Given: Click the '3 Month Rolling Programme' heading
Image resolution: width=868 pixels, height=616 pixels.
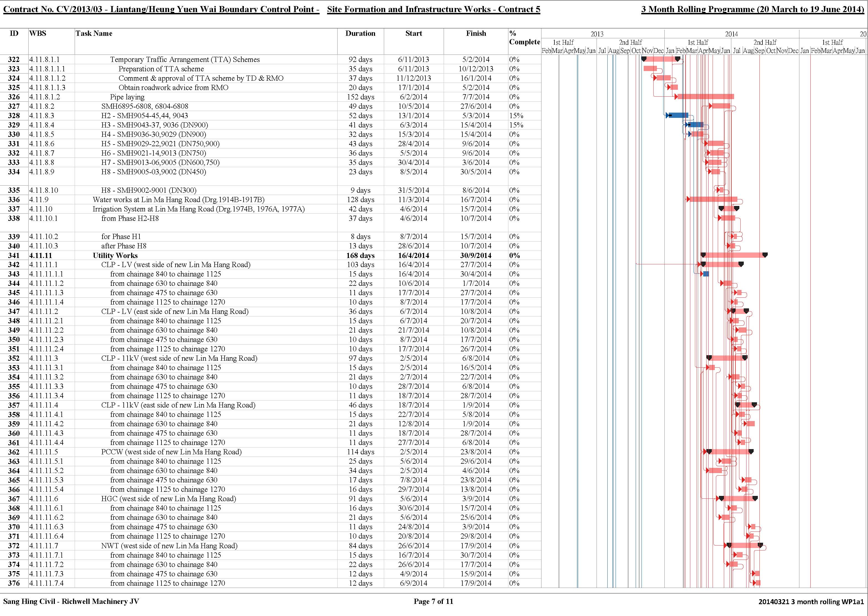Looking at the screenshot, I should click(752, 9).
